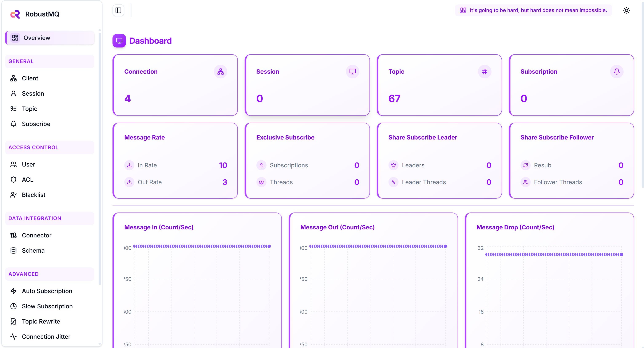Screen dimensions: 644x348
Task: Click the hashtag icon on the Topic card
Action: [x=484, y=72]
